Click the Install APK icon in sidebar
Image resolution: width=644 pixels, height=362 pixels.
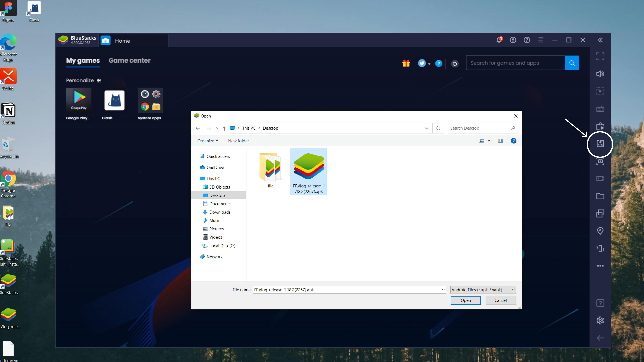point(600,144)
